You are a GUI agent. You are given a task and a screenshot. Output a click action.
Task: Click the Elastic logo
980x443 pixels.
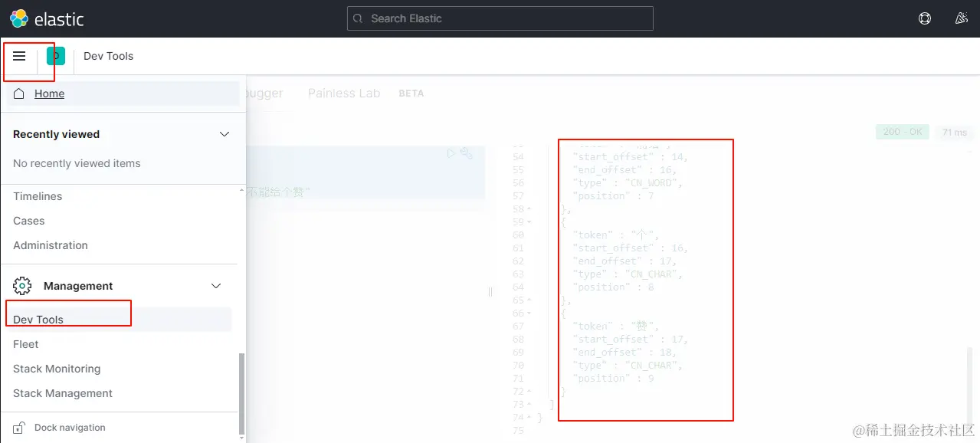pyautogui.click(x=47, y=18)
